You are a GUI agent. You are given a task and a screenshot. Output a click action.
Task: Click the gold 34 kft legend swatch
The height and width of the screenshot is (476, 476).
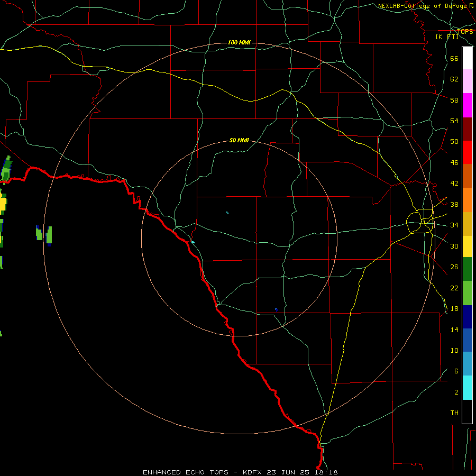(467, 224)
